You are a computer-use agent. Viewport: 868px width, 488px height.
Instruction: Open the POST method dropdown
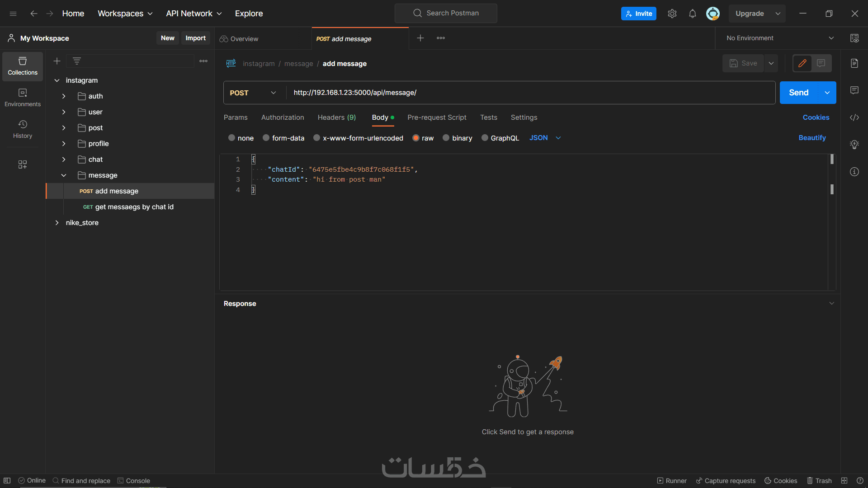pos(253,93)
